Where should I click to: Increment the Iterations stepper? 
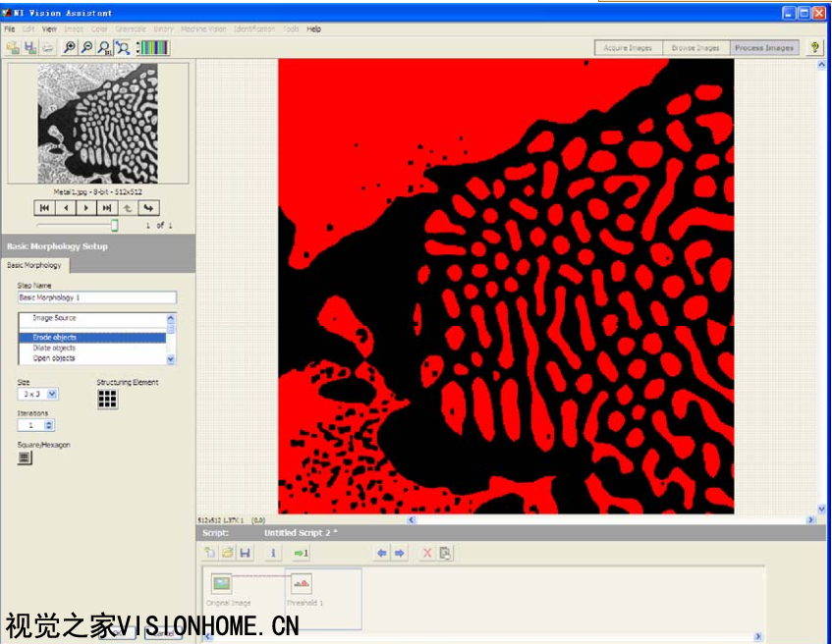pyautogui.click(x=50, y=422)
